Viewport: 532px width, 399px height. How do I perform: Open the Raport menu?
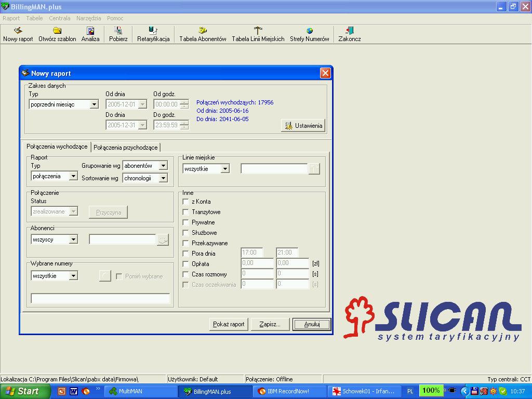[x=11, y=18]
